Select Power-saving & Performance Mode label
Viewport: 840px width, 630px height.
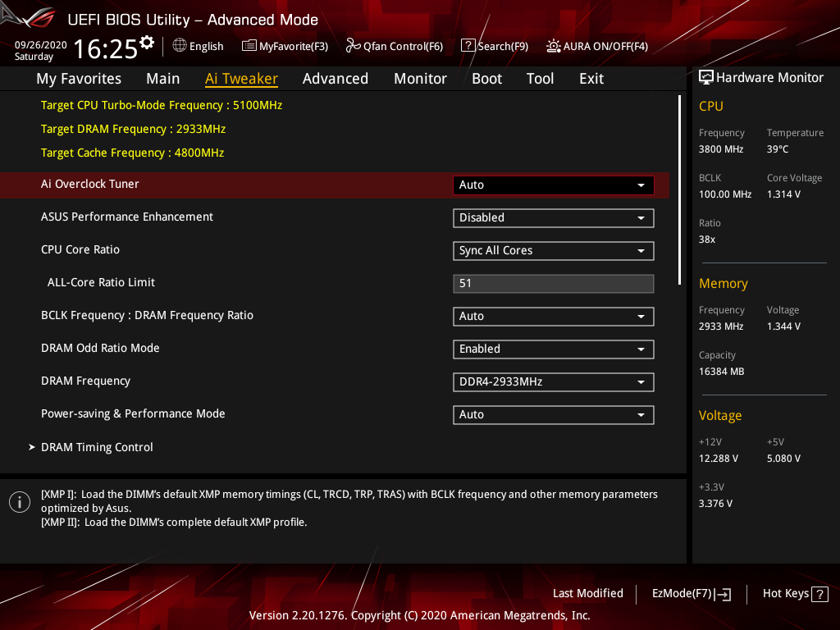click(133, 413)
